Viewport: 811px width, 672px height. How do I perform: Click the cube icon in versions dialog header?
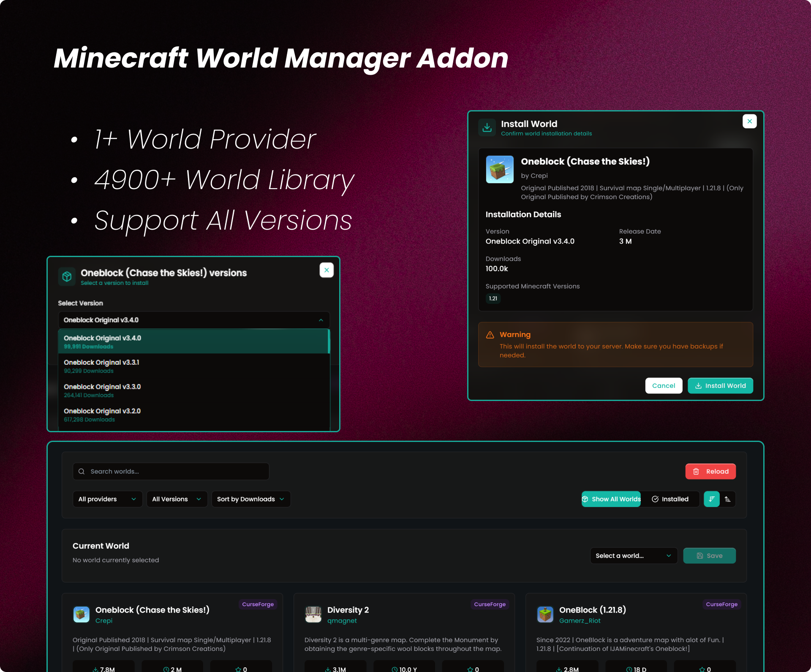pyautogui.click(x=67, y=276)
